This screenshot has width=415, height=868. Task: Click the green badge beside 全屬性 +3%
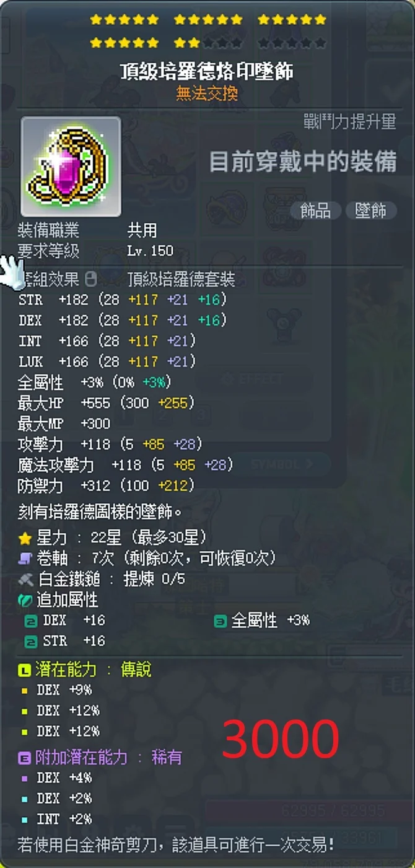[x=221, y=621]
